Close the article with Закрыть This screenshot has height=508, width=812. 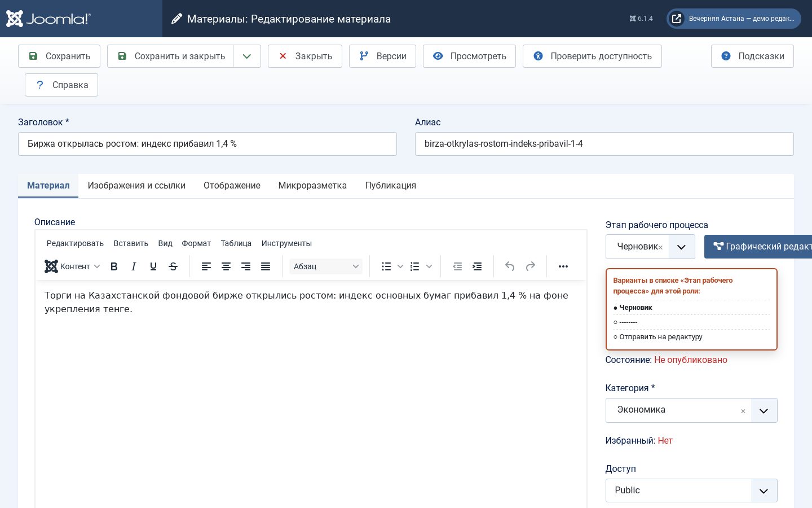point(305,56)
